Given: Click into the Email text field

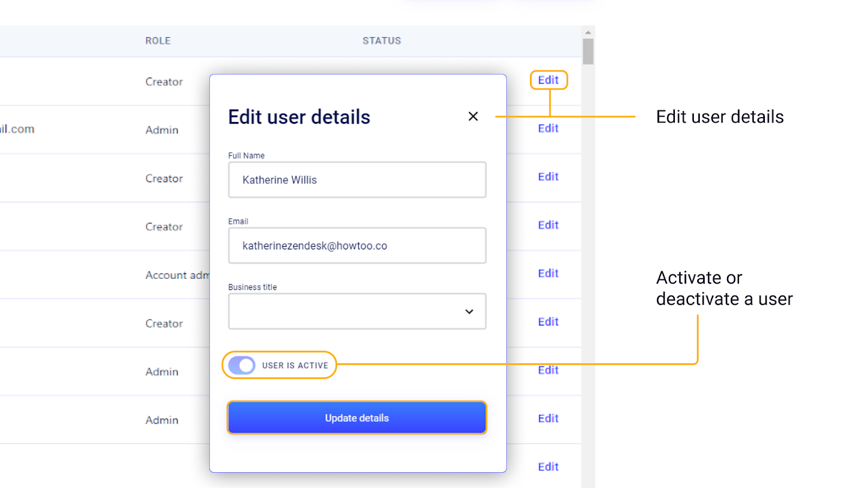Looking at the screenshot, I should (x=357, y=246).
